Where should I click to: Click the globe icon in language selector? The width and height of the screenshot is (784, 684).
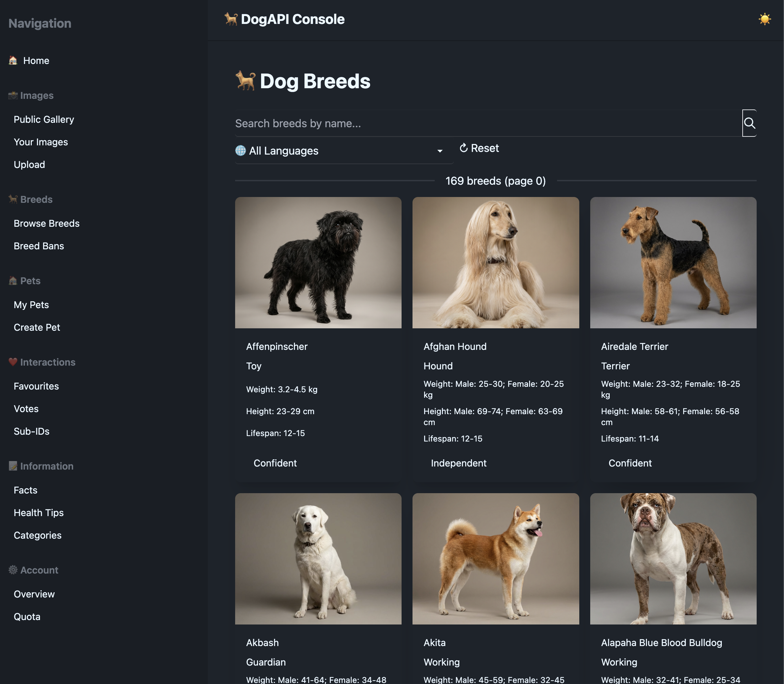pyautogui.click(x=240, y=150)
